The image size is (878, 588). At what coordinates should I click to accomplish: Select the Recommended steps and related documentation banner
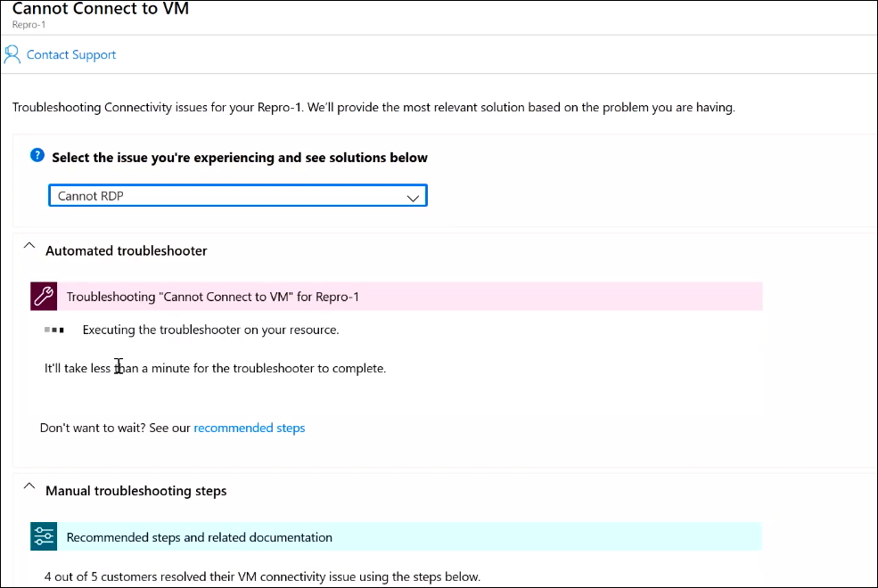click(410, 537)
